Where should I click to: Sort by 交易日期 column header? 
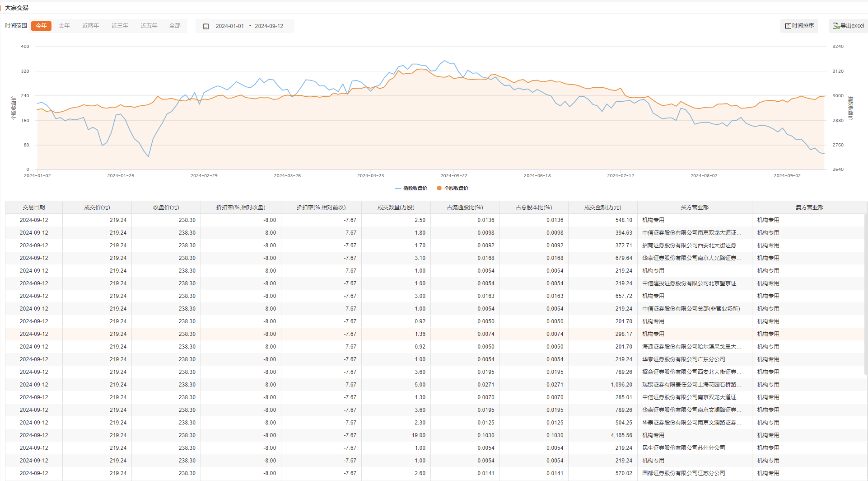tap(34, 207)
